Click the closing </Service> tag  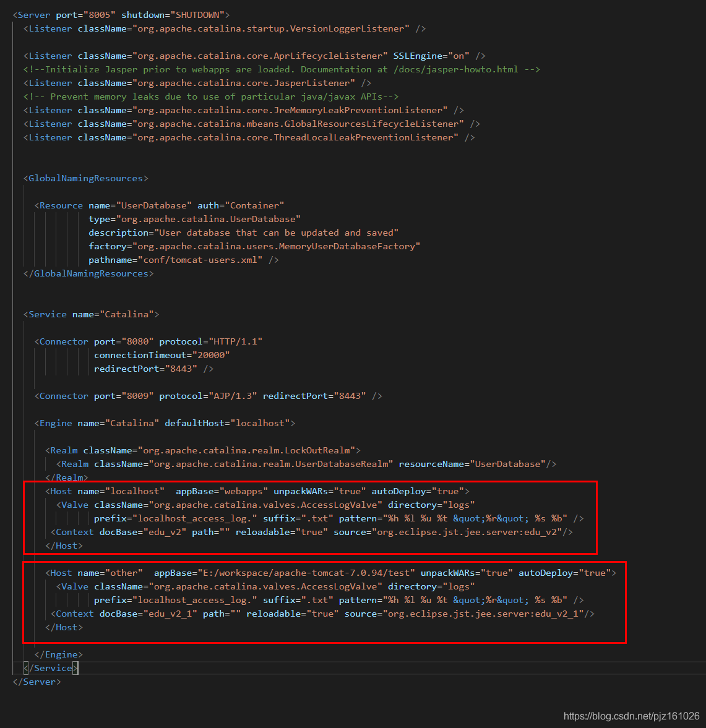(51, 668)
